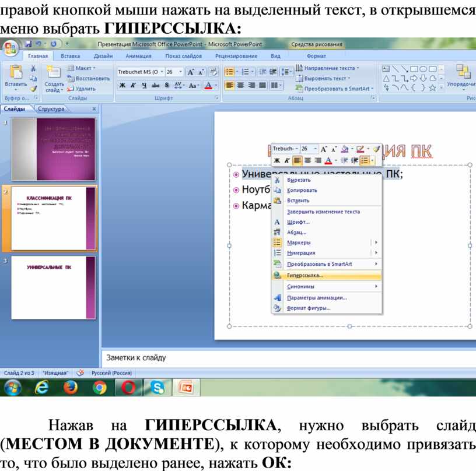Toggle underline Ч in ribbon font group
Viewport: 476px width, 471px height.
point(144,86)
